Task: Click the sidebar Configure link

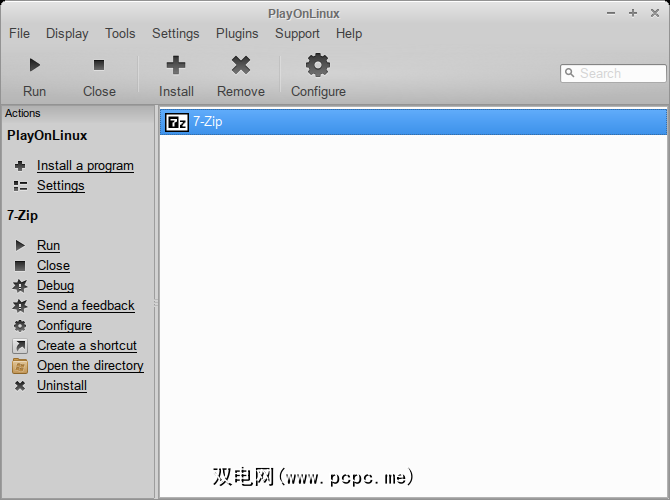Action: point(64,326)
